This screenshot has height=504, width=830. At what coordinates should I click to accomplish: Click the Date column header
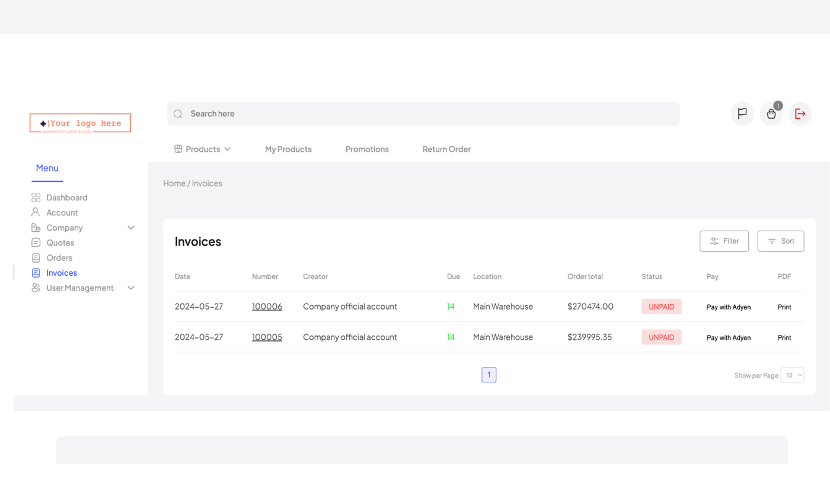pos(183,276)
